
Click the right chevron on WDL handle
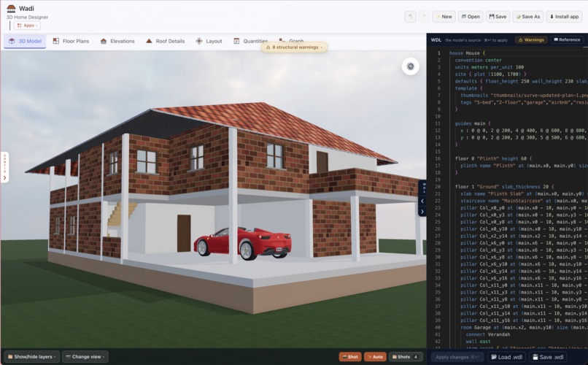[422, 212]
